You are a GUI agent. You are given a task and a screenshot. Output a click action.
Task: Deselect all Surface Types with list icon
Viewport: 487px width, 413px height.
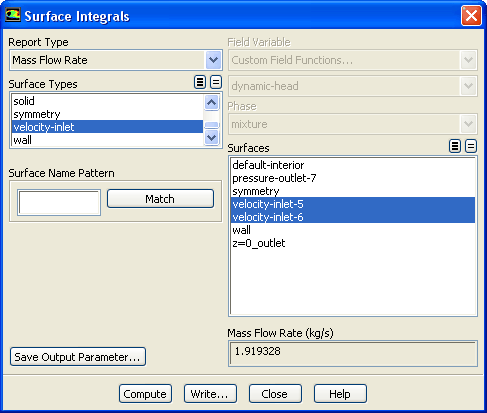click(x=216, y=82)
